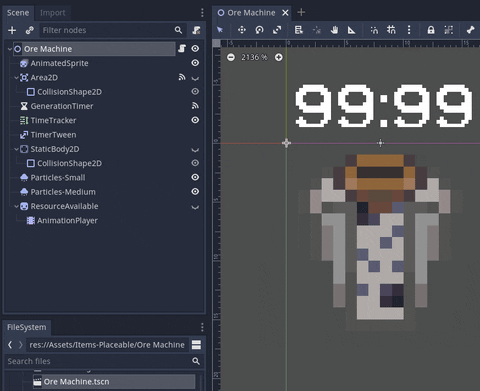The width and height of the screenshot is (480, 391).
Task: Select the Particles-Medium node
Action: pyautogui.click(x=63, y=192)
